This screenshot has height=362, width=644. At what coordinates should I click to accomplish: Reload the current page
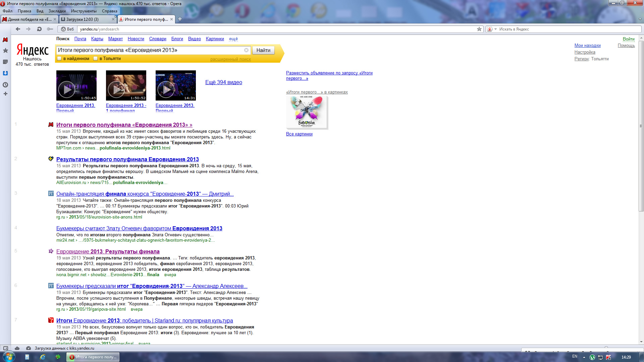[x=39, y=29]
